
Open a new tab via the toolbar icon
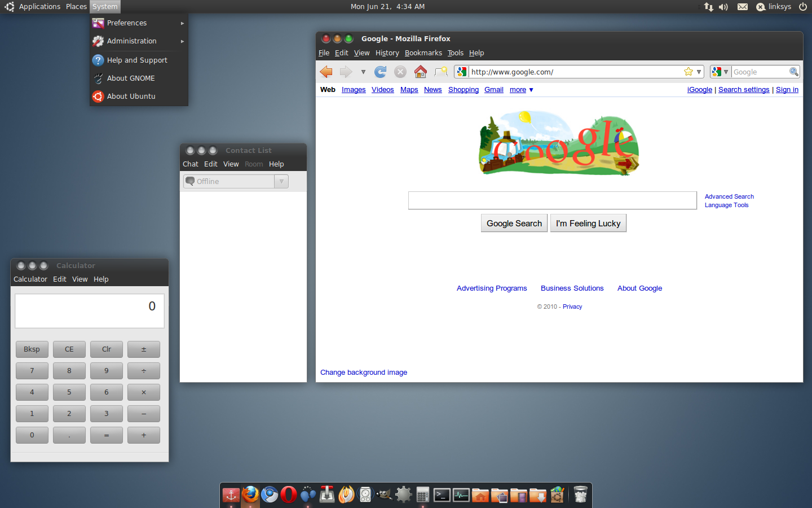441,72
